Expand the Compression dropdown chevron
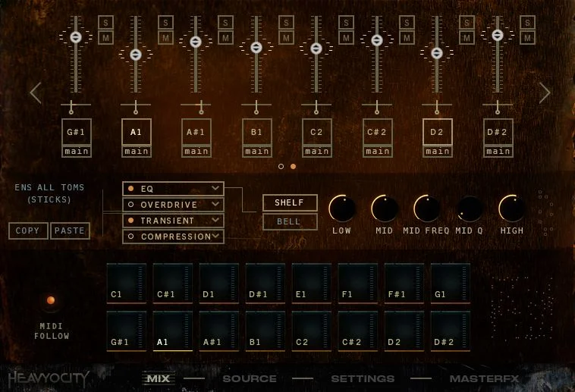575x392 pixels. click(x=215, y=236)
